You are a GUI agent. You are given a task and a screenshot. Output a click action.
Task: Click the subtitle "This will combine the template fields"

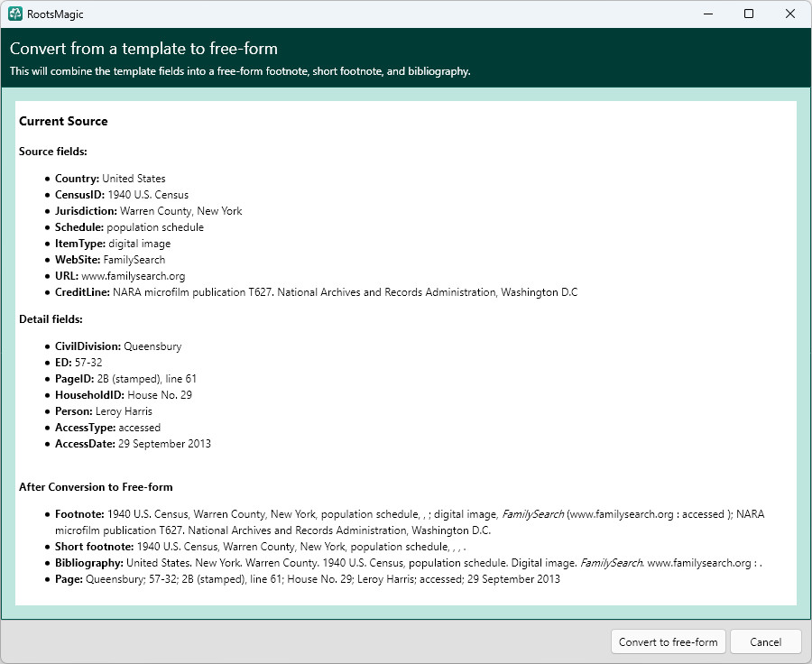tap(240, 71)
